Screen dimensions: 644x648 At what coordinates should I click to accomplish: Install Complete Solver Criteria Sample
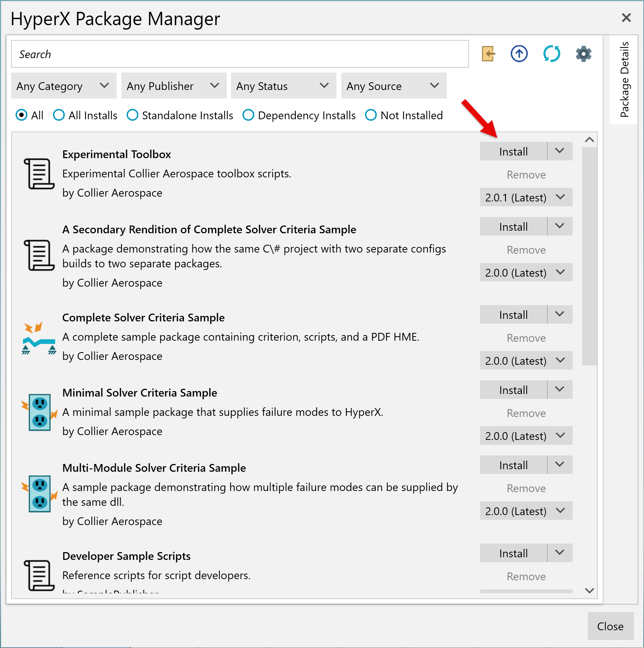(x=513, y=314)
